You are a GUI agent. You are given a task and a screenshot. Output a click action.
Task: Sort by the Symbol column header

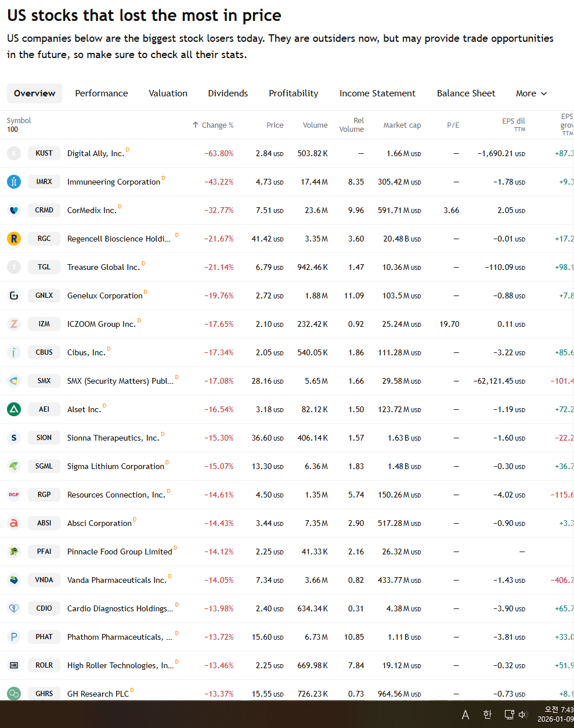coord(19,121)
